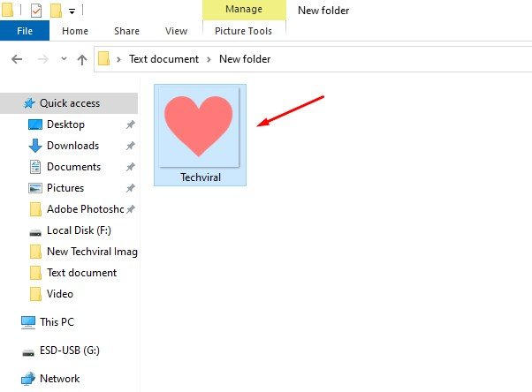
Task: Expand the recent locations dropdown
Action: coord(64,59)
